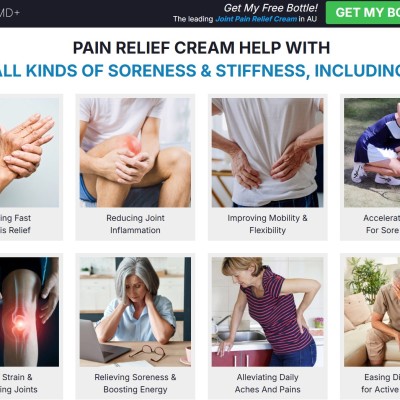Click the Reducing Joint Inflammation caption
The width and height of the screenshot is (400, 400).
tap(135, 224)
